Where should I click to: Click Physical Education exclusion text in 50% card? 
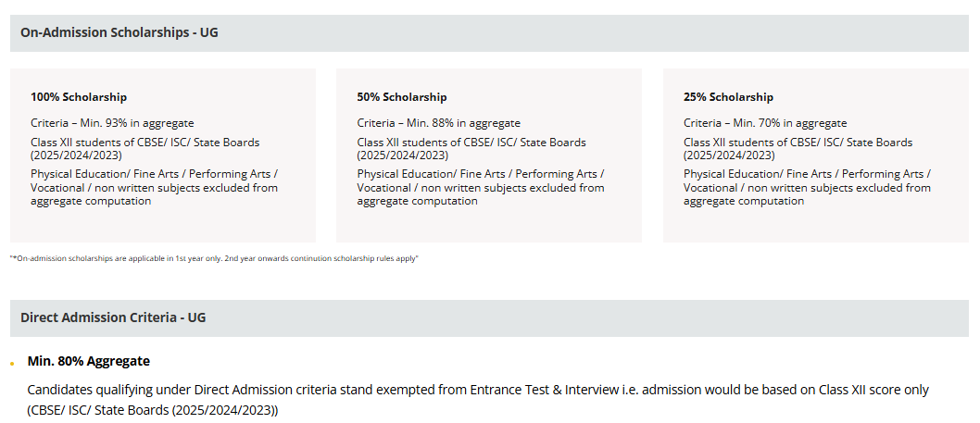click(x=481, y=188)
